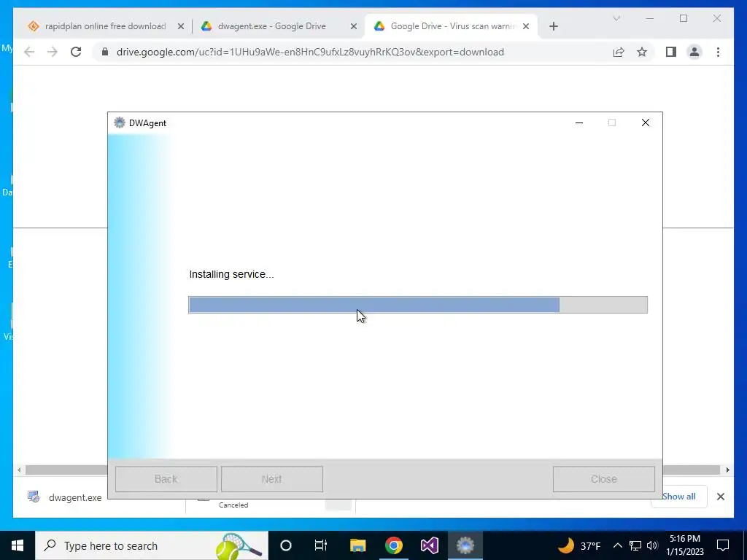Open network status tray icon

pyautogui.click(x=635, y=545)
